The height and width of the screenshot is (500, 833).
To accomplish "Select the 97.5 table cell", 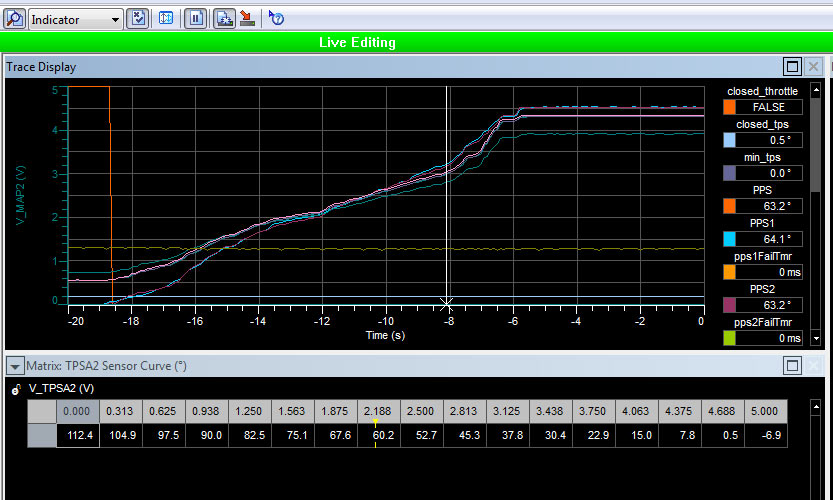I will point(164,435).
